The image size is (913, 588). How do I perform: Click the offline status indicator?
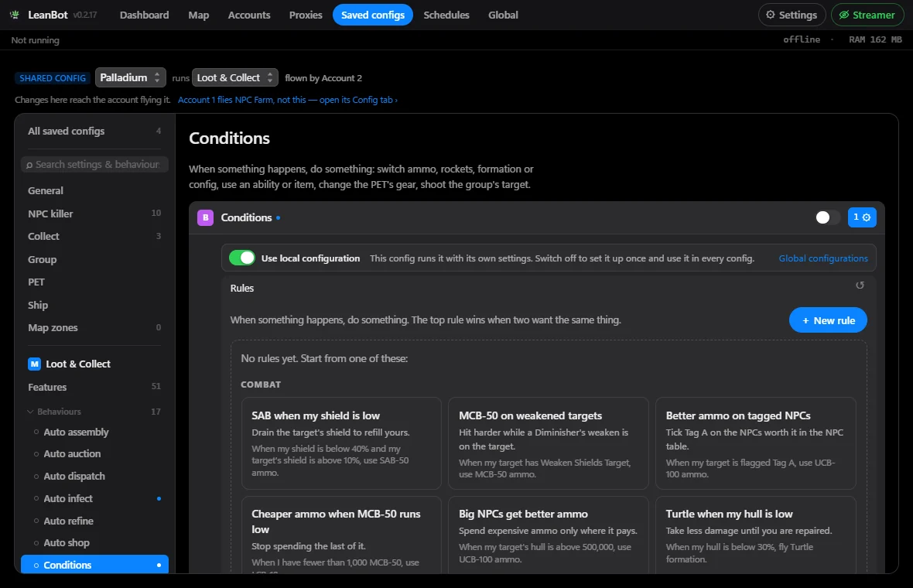pyautogui.click(x=802, y=39)
